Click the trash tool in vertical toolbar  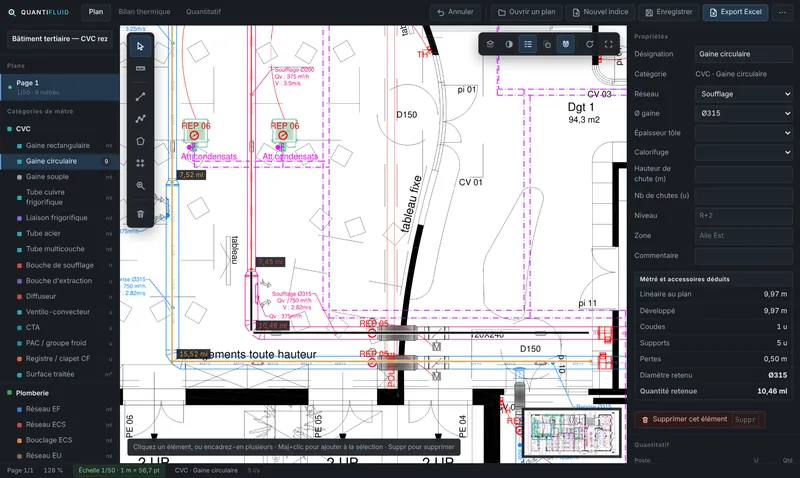point(140,214)
